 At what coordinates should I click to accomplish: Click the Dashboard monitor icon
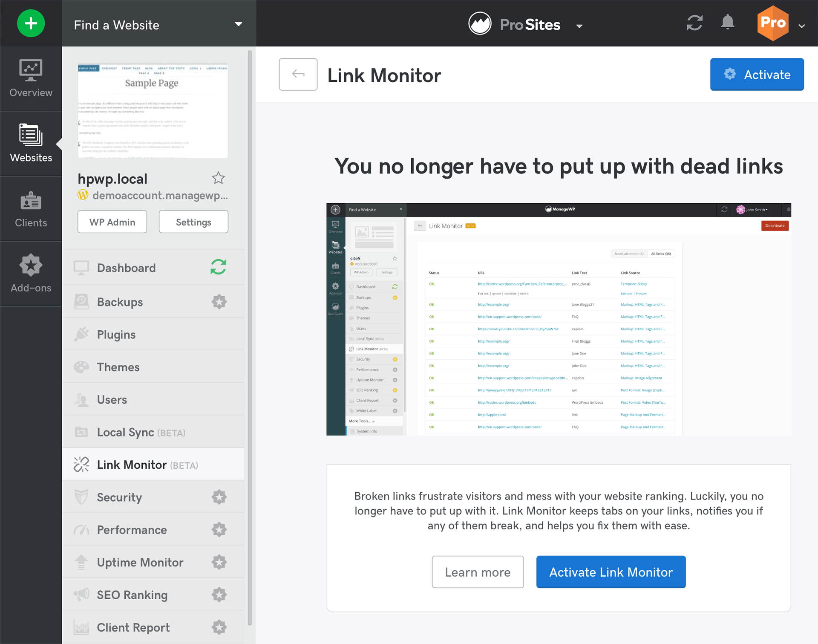pos(81,268)
